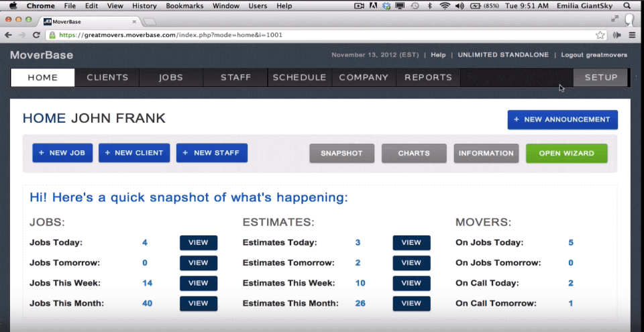Open the Chrome hamburger menu

(x=632, y=35)
